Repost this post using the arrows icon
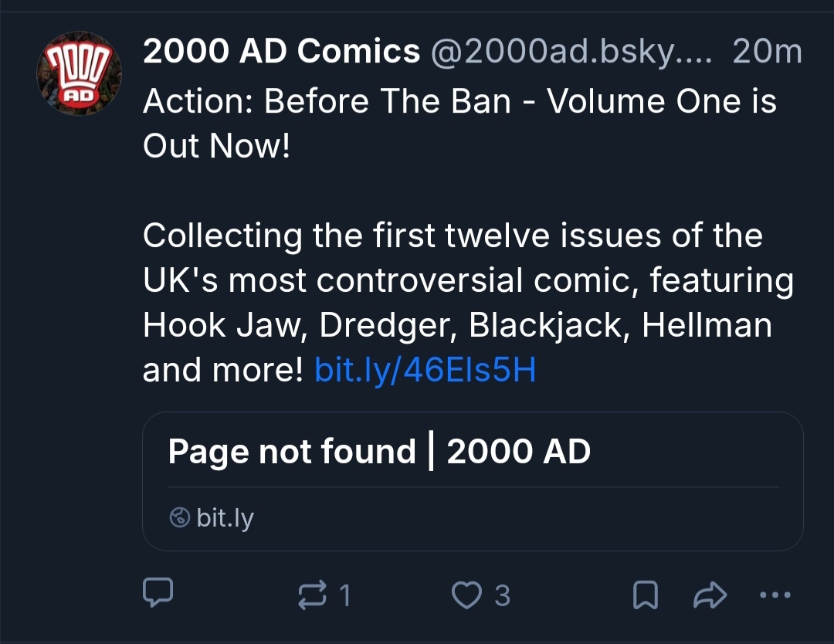Image resolution: width=834 pixels, height=644 pixels. click(311, 595)
